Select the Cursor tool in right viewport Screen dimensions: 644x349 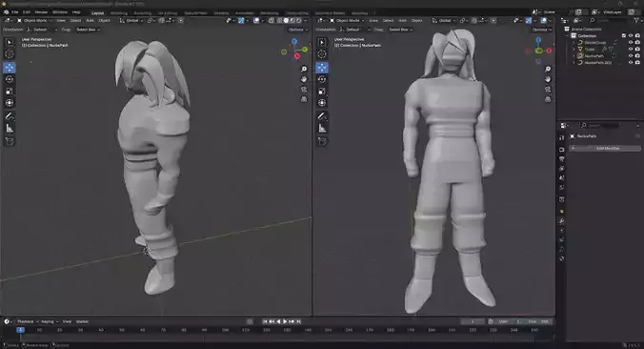point(322,54)
